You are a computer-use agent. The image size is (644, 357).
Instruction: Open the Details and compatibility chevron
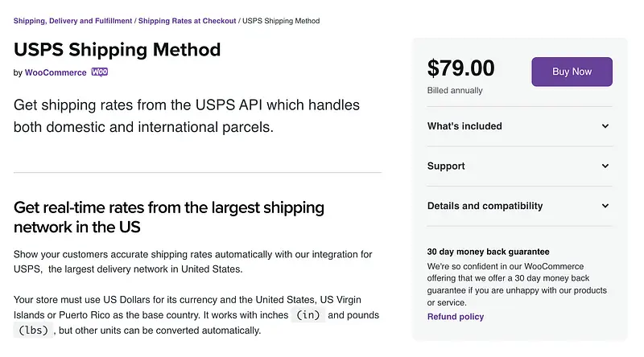(605, 206)
